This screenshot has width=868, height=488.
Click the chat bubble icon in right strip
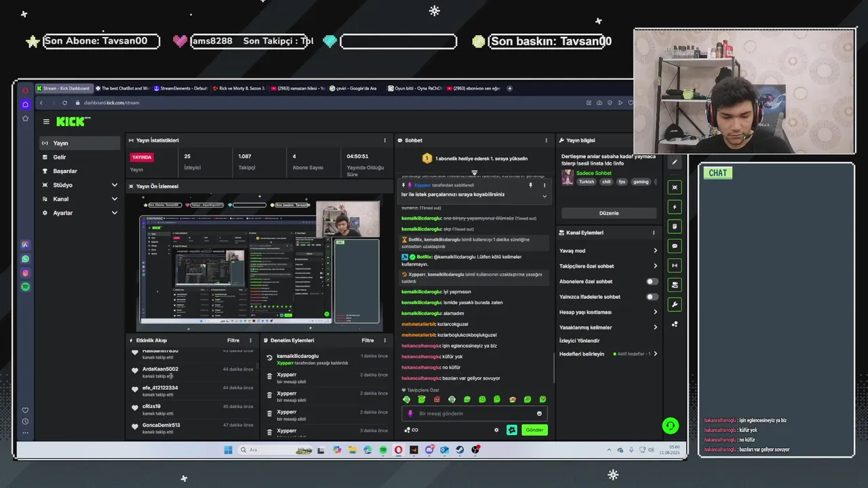[x=674, y=246]
